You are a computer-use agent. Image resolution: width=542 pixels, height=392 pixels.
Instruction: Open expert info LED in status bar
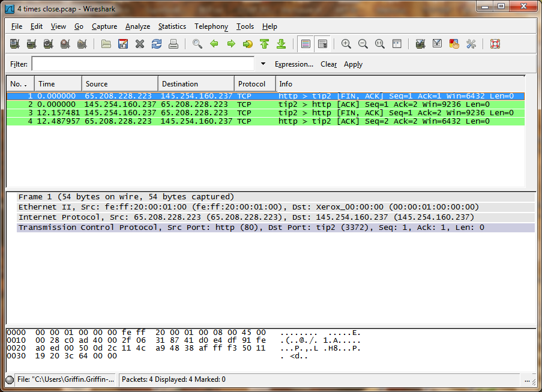[x=10, y=379]
